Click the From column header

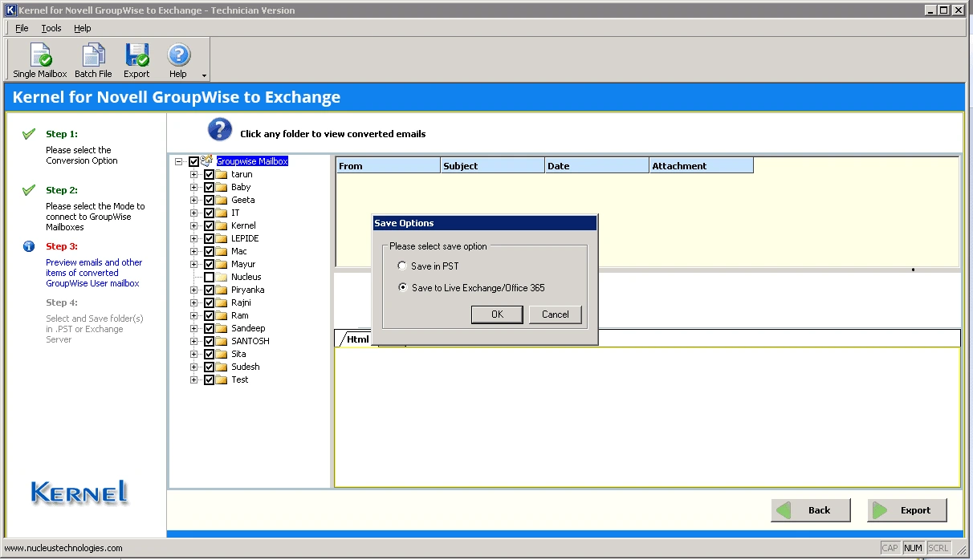(389, 165)
